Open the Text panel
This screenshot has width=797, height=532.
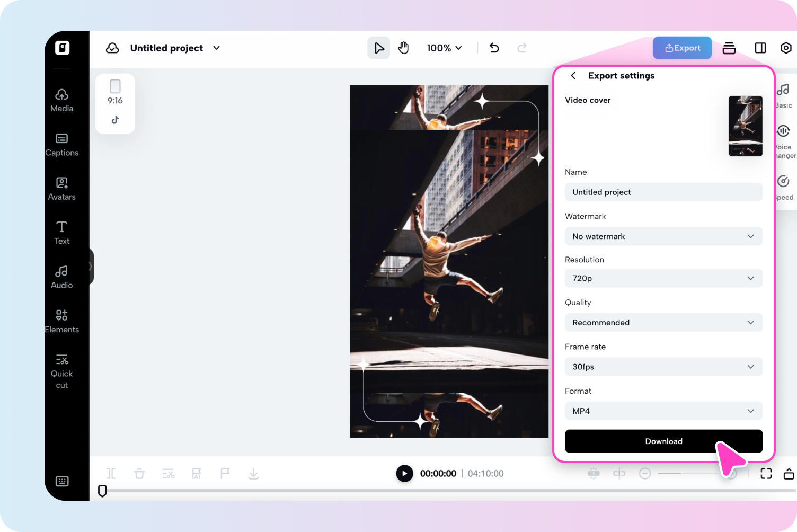[x=61, y=232]
